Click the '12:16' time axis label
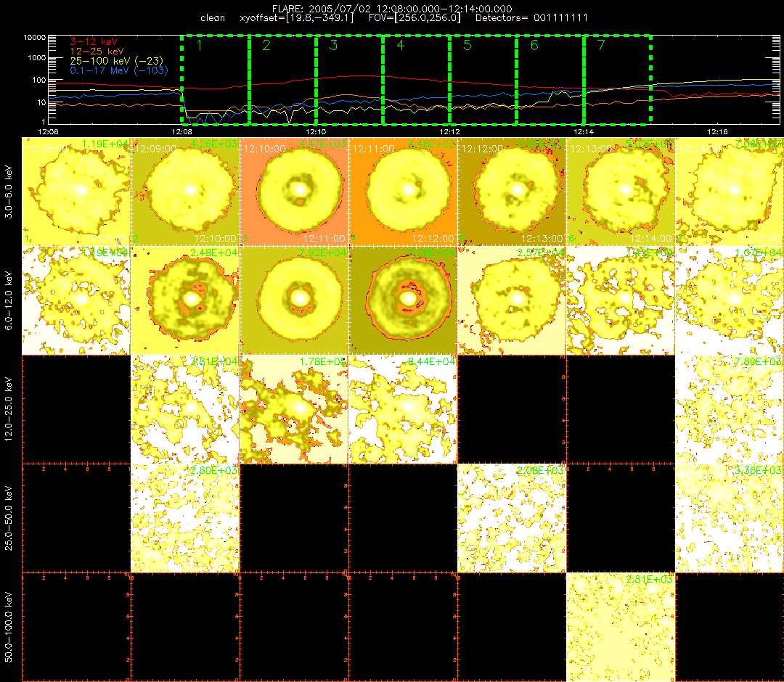Screen dimensions: 784x682 pyautogui.click(x=717, y=131)
